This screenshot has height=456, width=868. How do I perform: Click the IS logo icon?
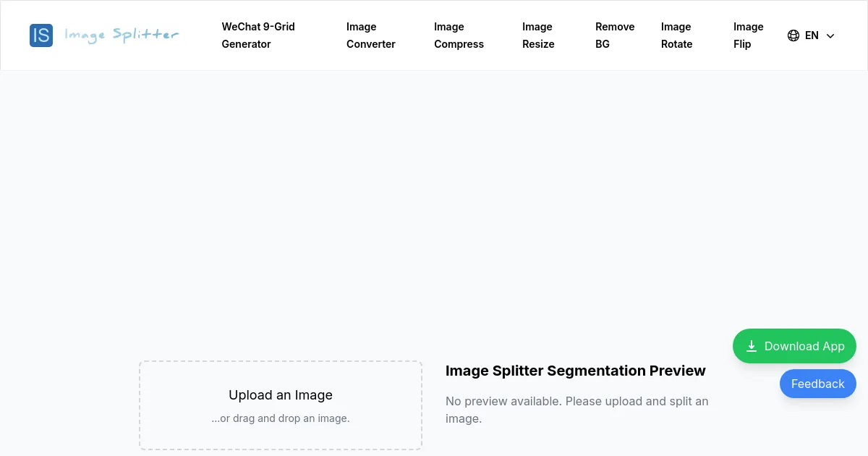[x=41, y=35]
